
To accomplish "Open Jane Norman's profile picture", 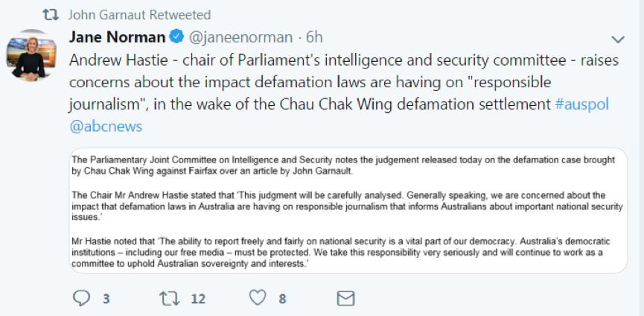I will point(31,54).
